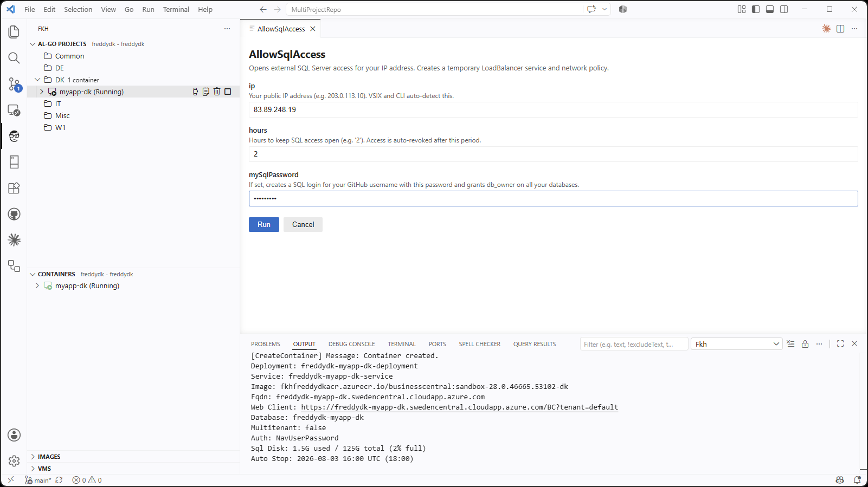Open the Remote Explorer view
The height and width of the screenshot is (487, 868).
(14, 110)
